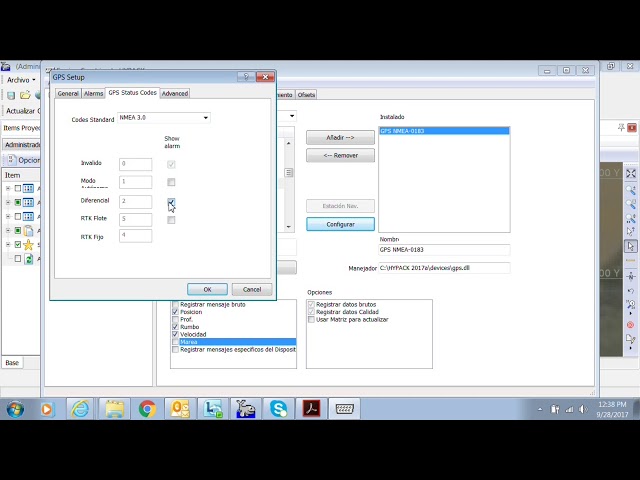Toggle checkbox beside star item in tree
Viewport: 640px width, 480px height.
pos(18,245)
